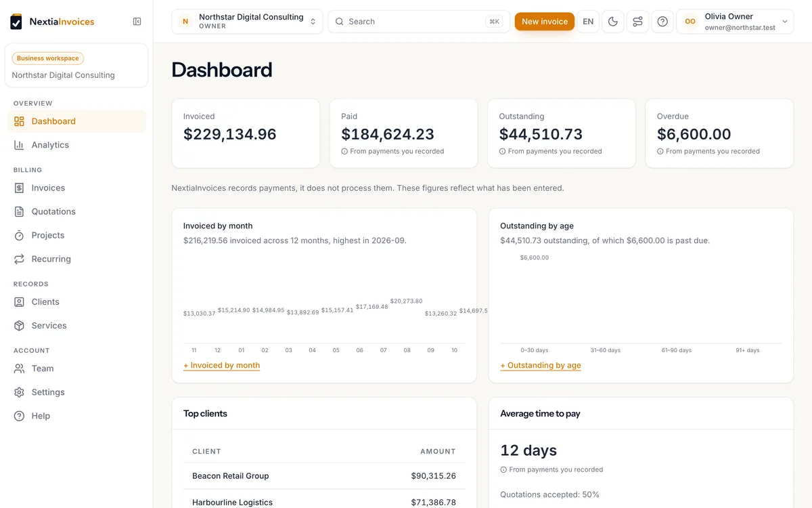The height and width of the screenshot is (508, 812).
Task: Click info icon under Paid amount
Action: pos(344,152)
